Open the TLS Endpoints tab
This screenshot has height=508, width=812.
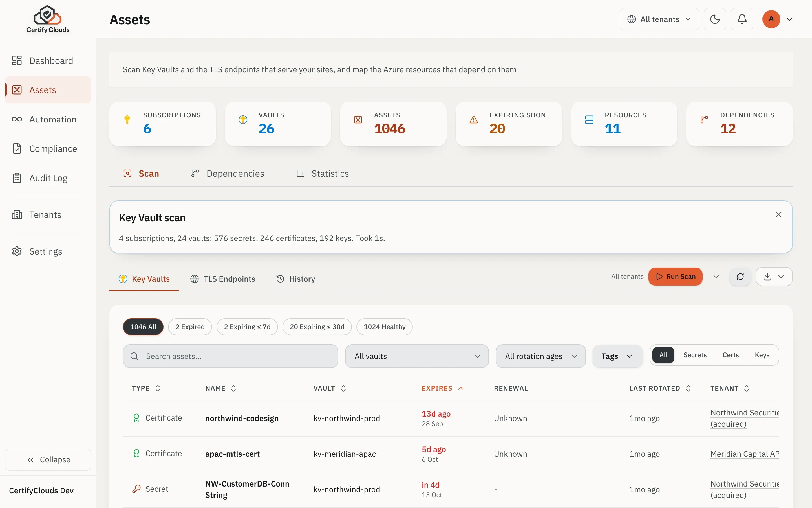223,279
